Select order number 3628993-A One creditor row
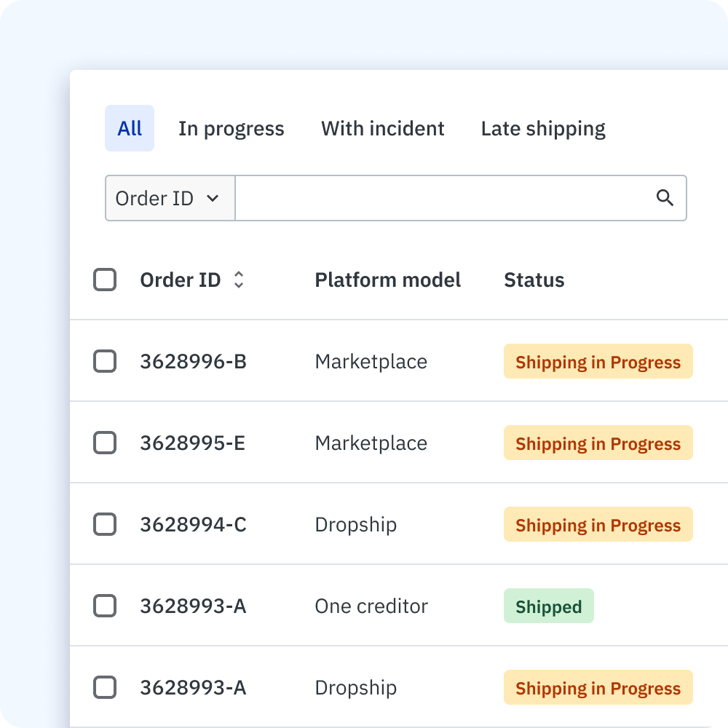This screenshot has height=728, width=728. (x=105, y=606)
